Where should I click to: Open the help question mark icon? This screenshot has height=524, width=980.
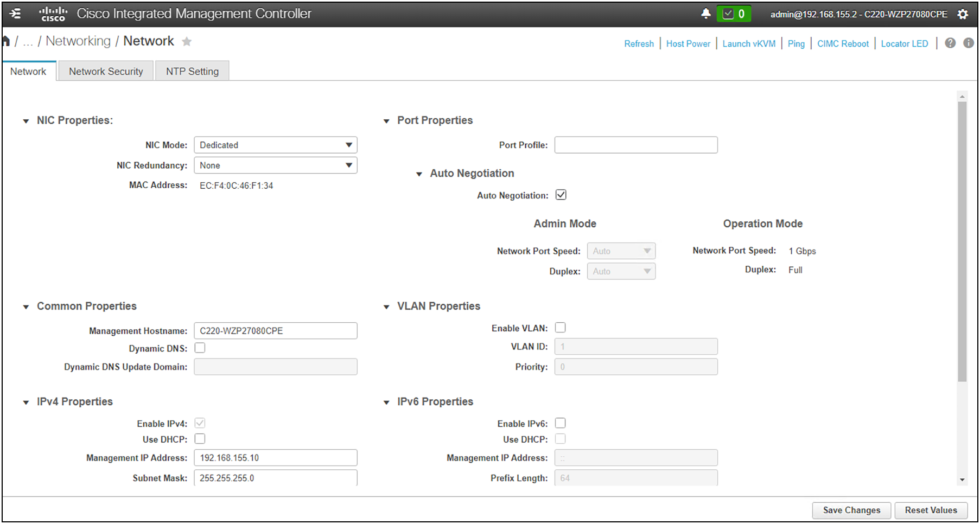(950, 43)
